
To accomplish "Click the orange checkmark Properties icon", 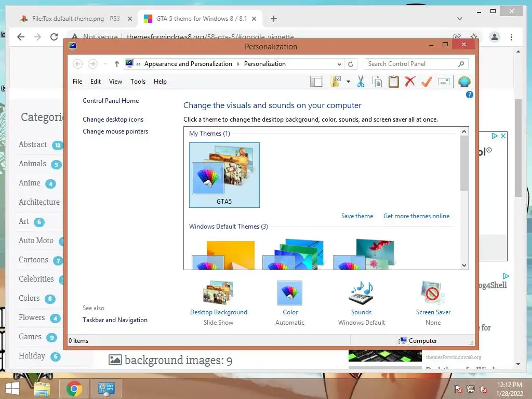I will [x=427, y=82].
